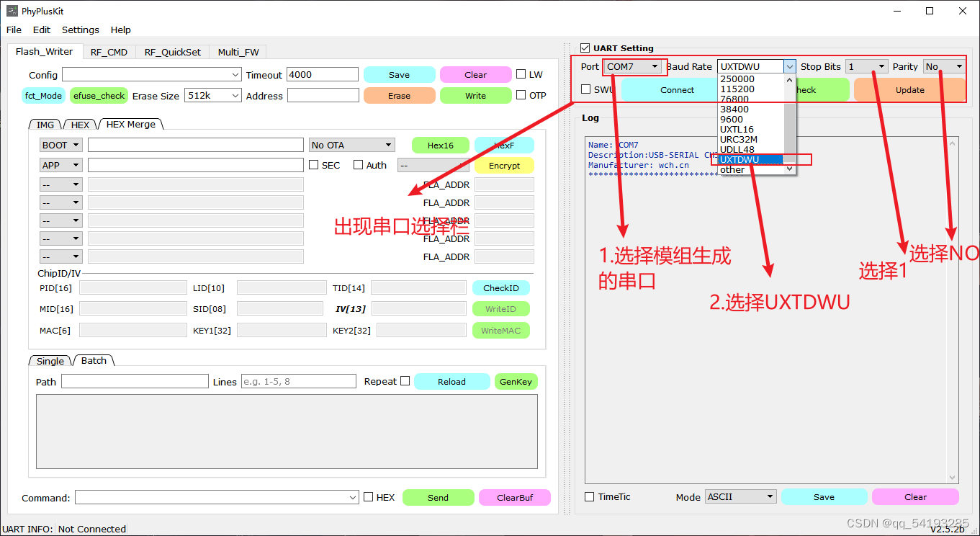Open the Erase Size 512k dropdown
The width and height of the screenshot is (980, 536).
pyautogui.click(x=213, y=95)
